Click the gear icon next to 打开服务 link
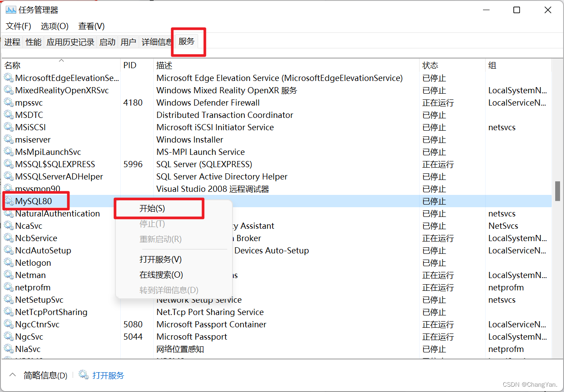This screenshot has width=564, height=392. 84,375
